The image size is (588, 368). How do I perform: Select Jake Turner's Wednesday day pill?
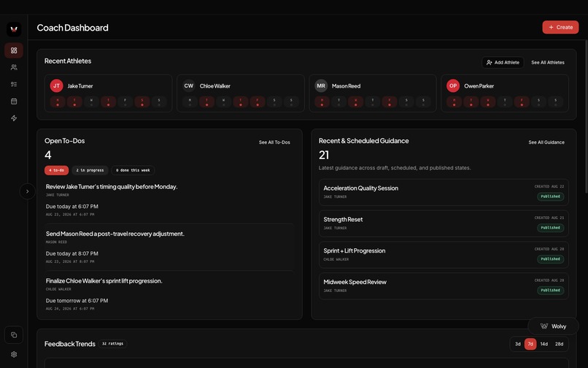pos(91,101)
